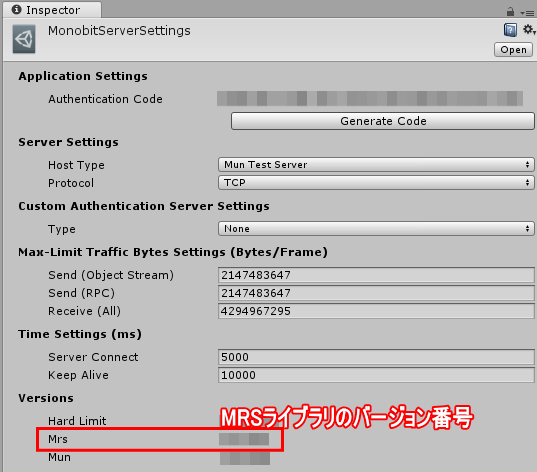Image resolution: width=537 pixels, height=472 pixels.
Task: Click the Send (RPC) label
Action: click(82, 293)
